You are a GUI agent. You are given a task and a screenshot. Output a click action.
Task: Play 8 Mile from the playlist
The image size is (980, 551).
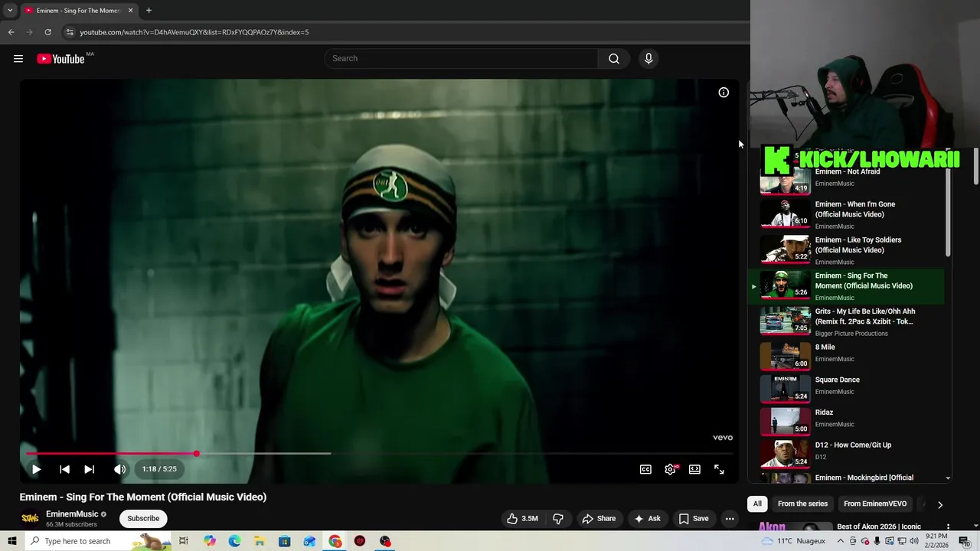pyautogui.click(x=846, y=355)
